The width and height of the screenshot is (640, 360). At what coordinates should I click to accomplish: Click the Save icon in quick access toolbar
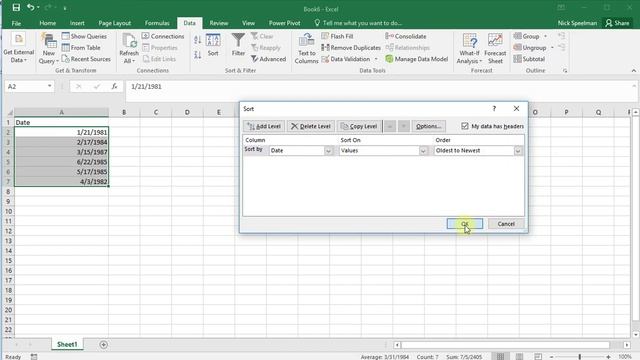point(16,8)
